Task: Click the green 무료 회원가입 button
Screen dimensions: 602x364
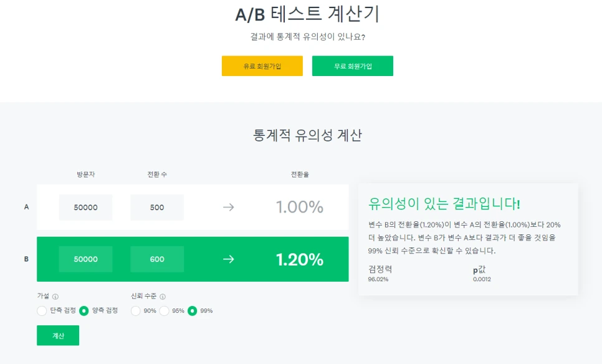Action: coord(352,66)
